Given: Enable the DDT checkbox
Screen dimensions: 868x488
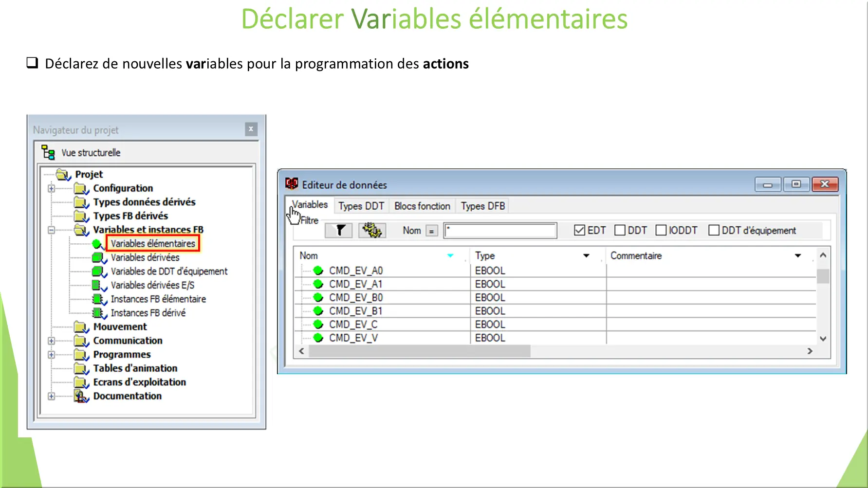Looking at the screenshot, I should [620, 229].
